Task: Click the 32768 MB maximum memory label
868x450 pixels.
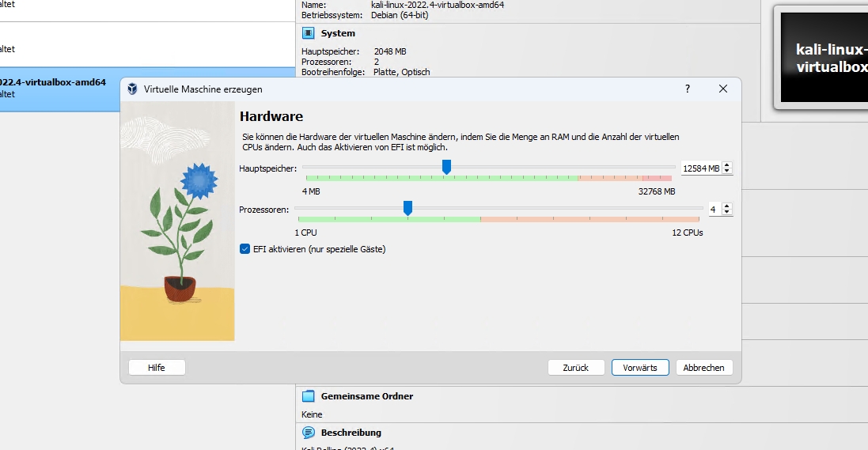Action: (x=657, y=191)
